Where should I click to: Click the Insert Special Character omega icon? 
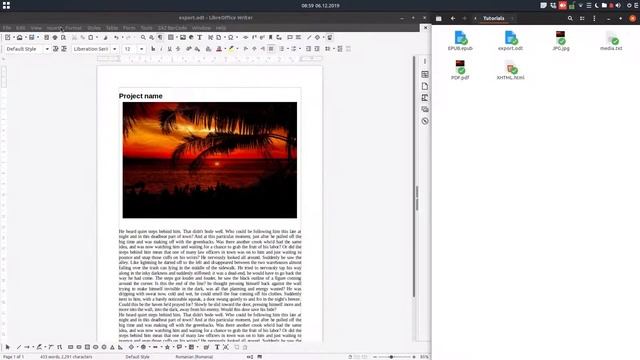point(231,38)
